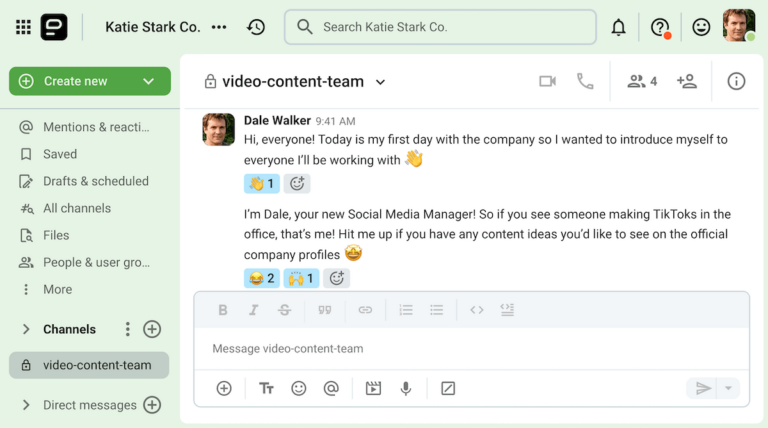Open Create new dropdown
The width and height of the screenshot is (768, 428).
[x=148, y=81]
